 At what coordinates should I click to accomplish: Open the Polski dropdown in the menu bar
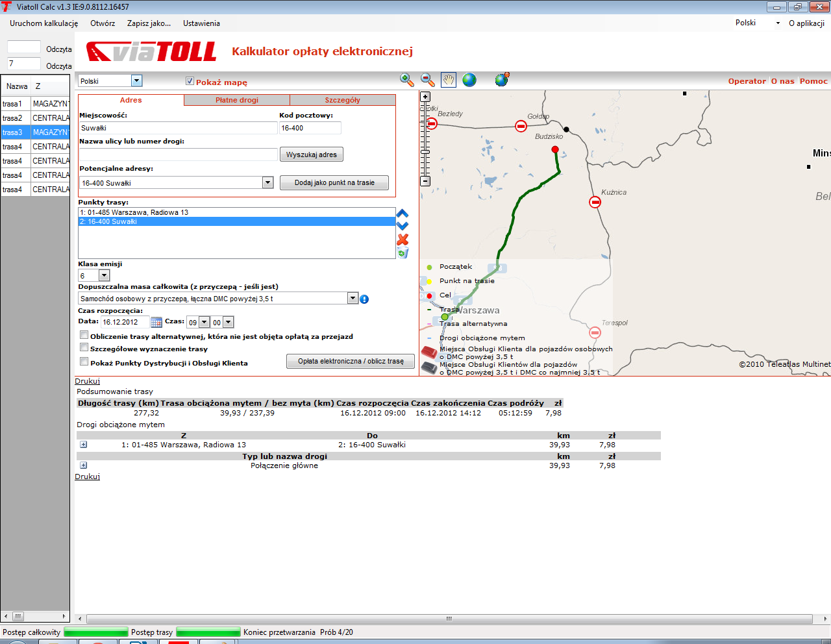[x=778, y=23]
